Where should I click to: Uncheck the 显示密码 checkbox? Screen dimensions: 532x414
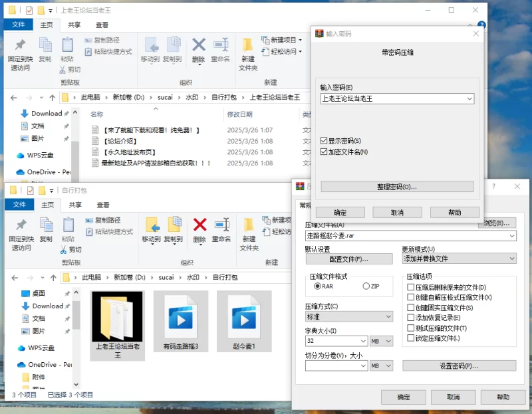[x=324, y=141]
